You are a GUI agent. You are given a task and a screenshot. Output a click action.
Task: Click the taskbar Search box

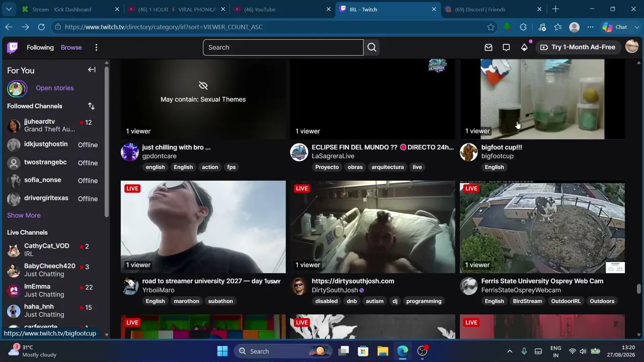tap(283, 351)
